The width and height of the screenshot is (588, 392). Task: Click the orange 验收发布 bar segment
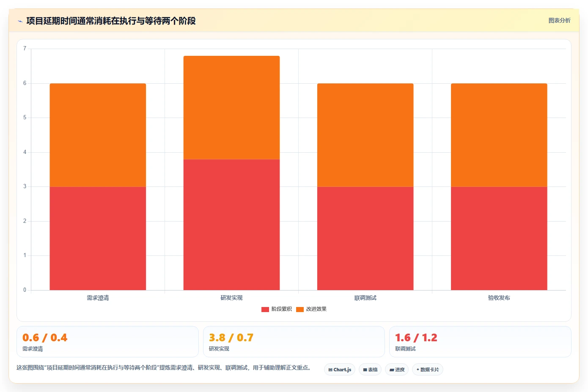(x=499, y=135)
